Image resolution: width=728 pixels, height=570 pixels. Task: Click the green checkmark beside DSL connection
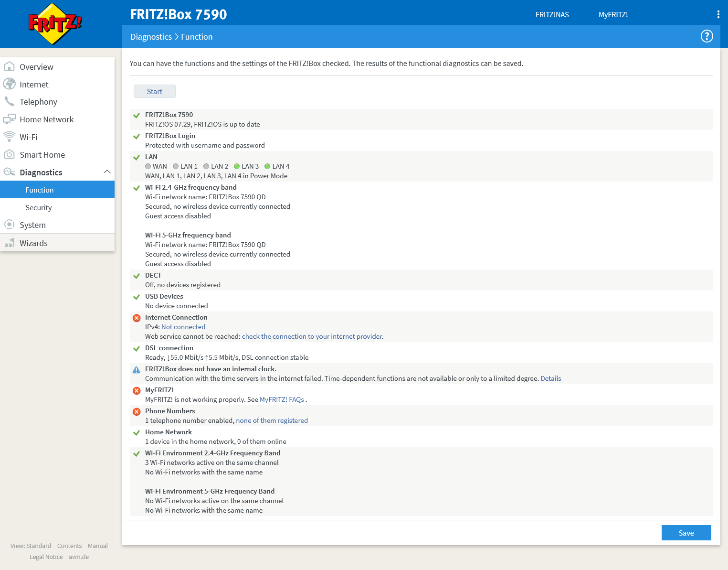[137, 348]
